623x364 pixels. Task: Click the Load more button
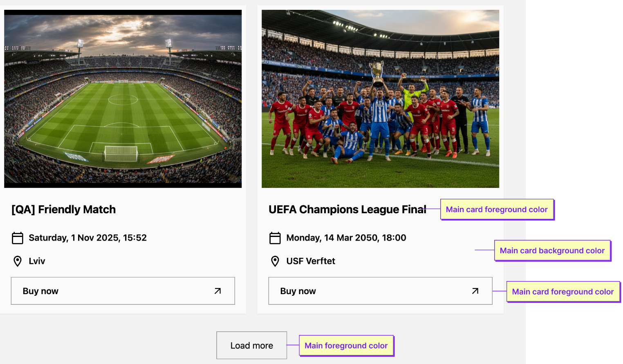click(251, 346)
